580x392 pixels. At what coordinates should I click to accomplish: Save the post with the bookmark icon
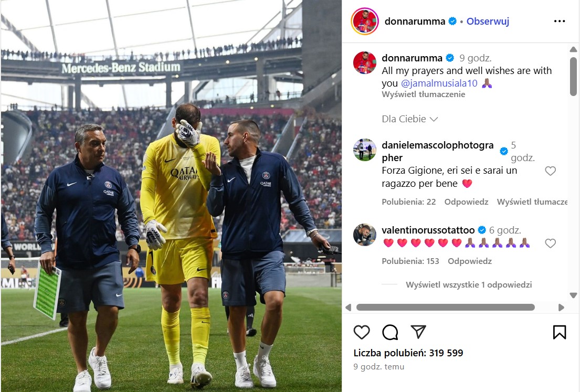click(560, 332)
